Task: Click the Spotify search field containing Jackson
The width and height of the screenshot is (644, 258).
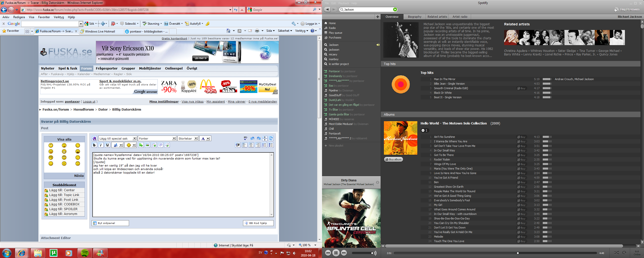Action: [x=368, y=9]
